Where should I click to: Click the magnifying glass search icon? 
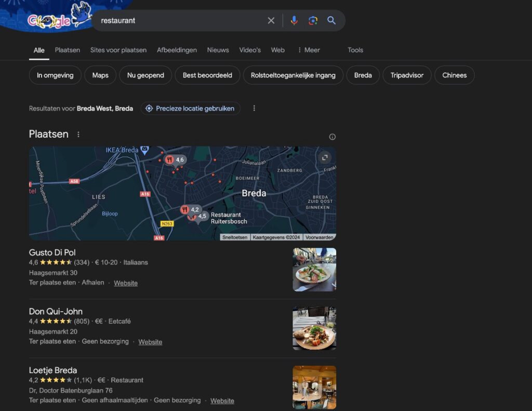click(331, 21)
